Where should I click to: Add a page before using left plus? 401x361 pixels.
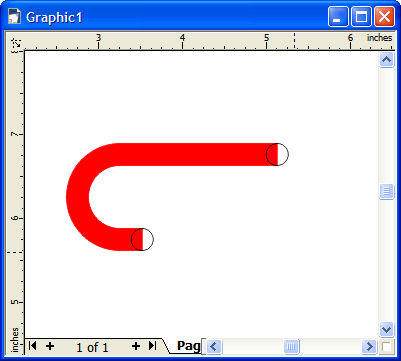click(x=50, y=346)
